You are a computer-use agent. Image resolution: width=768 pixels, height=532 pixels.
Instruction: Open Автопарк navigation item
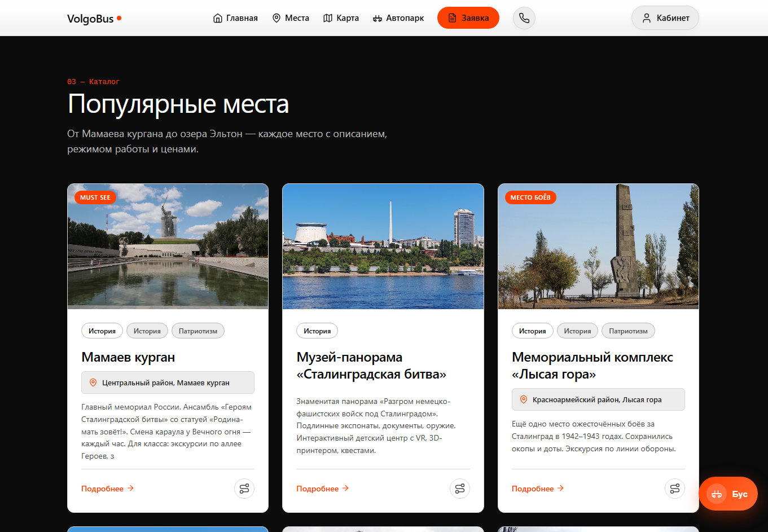pyautogui.click(x=398, y=18)
